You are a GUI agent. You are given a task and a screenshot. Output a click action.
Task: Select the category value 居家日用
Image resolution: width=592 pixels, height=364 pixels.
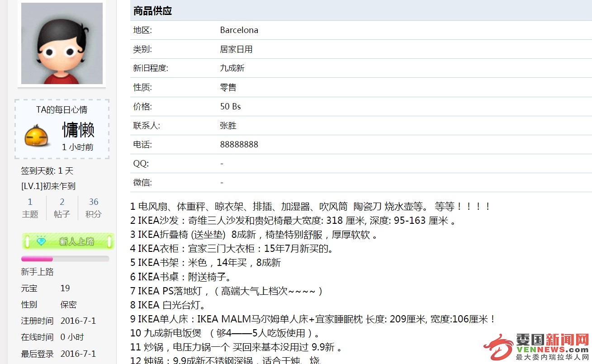click(x=236, y=49)
